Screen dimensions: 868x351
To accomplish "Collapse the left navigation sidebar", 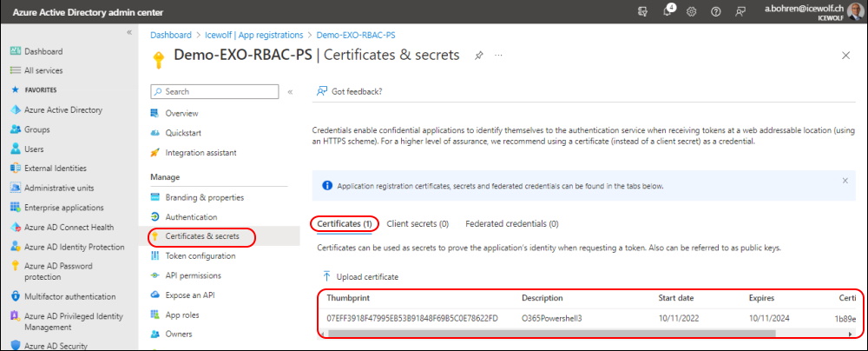I will pyautogui.click(x=129, y=33).
